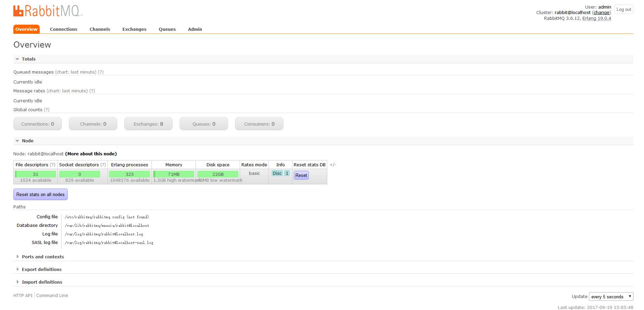The width and height of the screenshot is (644, 310).
Task: Click the Rates mode value basic
Action: (x=254, y=173)
